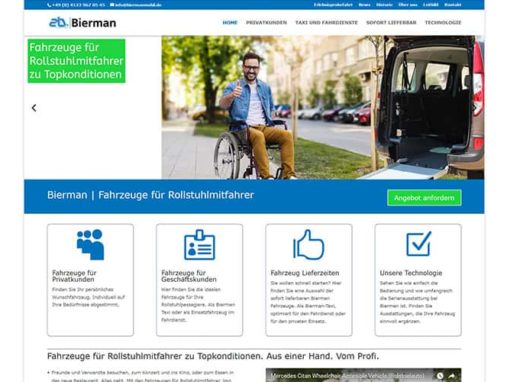Click the green slider headline Fahrzeuge für Rollstuhlmitfahrer
The width and height of the screenshot is (510, 382).
tap(76, 61)
